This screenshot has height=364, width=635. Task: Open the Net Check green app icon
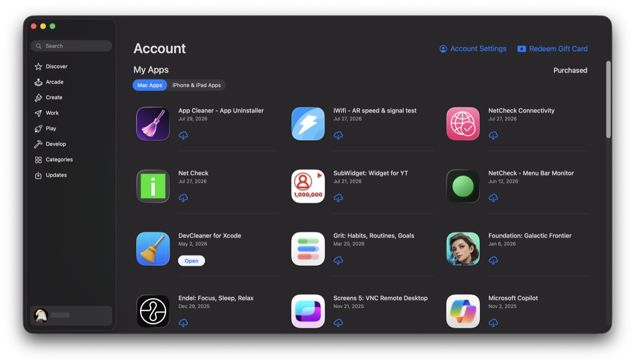point(153,186)
